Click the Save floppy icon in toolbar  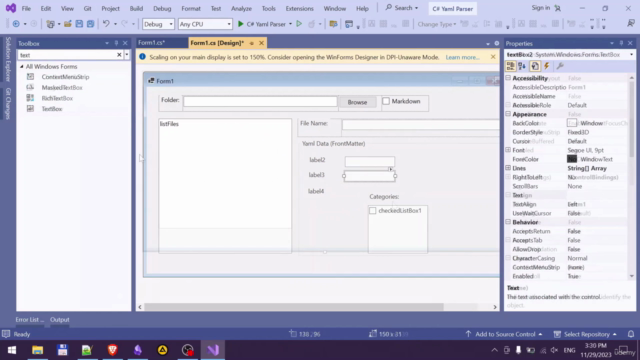79,24
